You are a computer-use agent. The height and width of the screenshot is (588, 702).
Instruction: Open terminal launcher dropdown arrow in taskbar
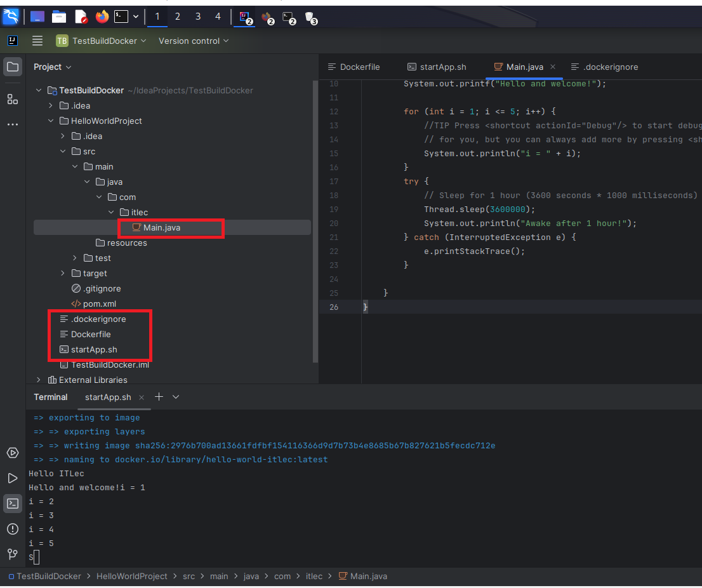[x=136, y=17]
